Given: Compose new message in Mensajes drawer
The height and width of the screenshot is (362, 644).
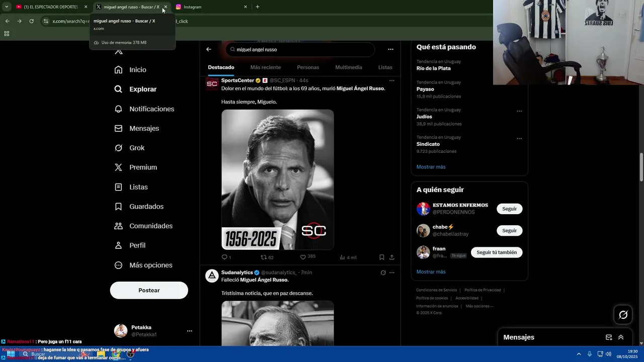Looking at the screenshot, I should (x=609, y=337).
